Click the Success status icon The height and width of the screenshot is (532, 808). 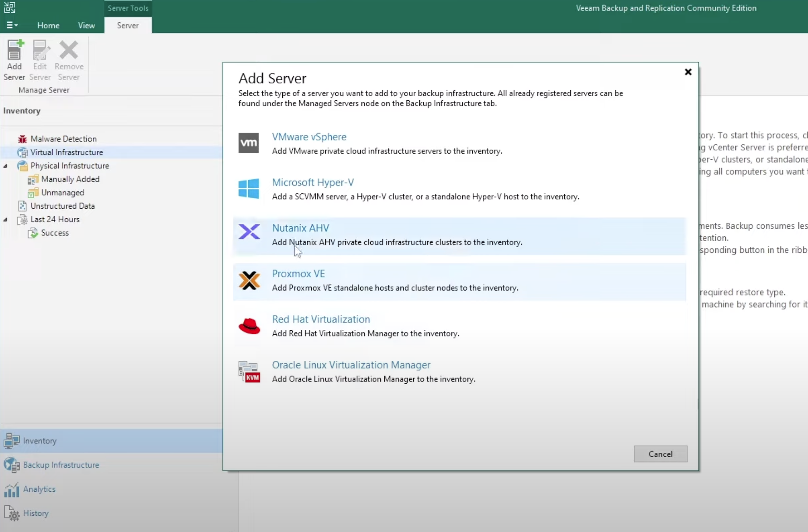pos(33,233)
